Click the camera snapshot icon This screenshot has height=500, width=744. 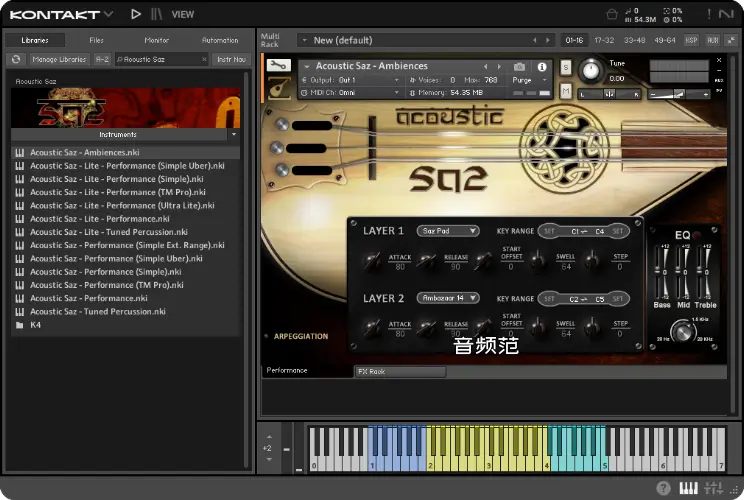[518, 66]
